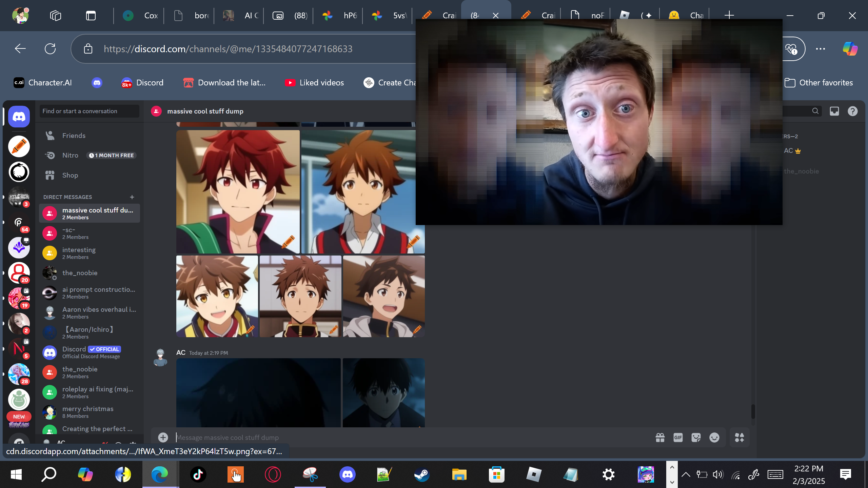Expand Other favorites folder
The image size is (868, 488).
pos(818,83)
